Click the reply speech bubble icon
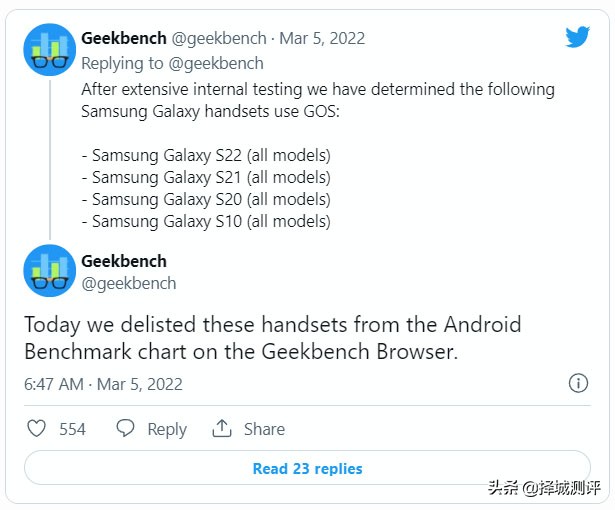This screenshot has height=510, width=615. (125, 429)
